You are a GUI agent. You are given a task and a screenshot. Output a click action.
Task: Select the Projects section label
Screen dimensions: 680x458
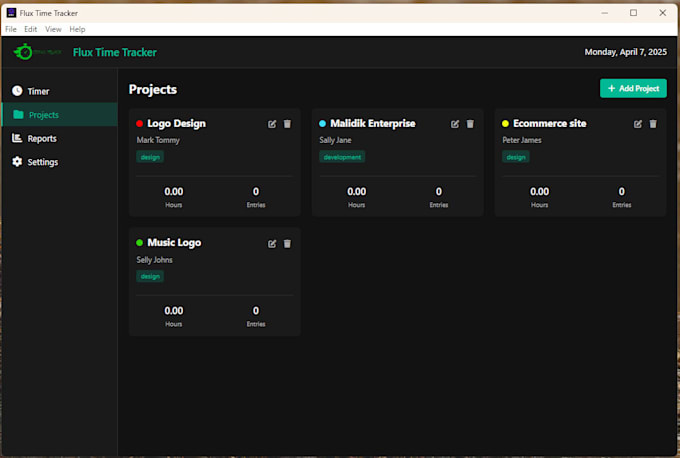coord(44,115)
